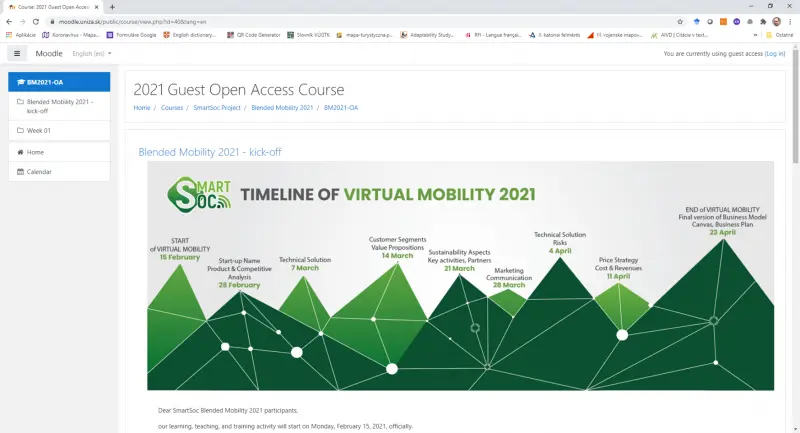
Task: Click the BM2021-OA graduation cap icon
Action: [x=21, y=82]
